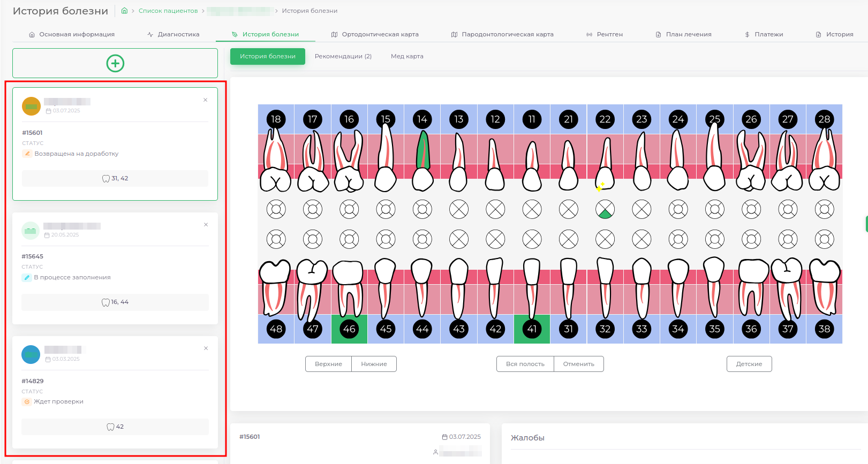Viewport: 868px width, 464px height.
Task: Toggle lower surface circle above tooth 38
Action: pos(824,239)
